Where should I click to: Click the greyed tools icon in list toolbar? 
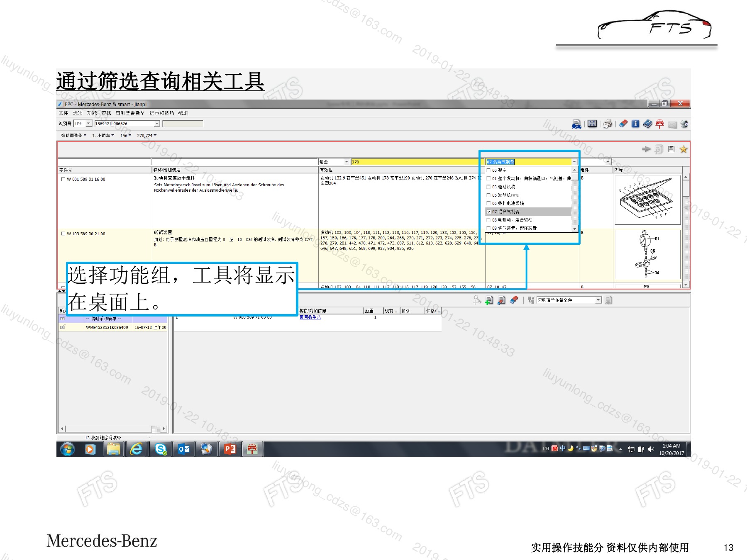coord(477,299)
